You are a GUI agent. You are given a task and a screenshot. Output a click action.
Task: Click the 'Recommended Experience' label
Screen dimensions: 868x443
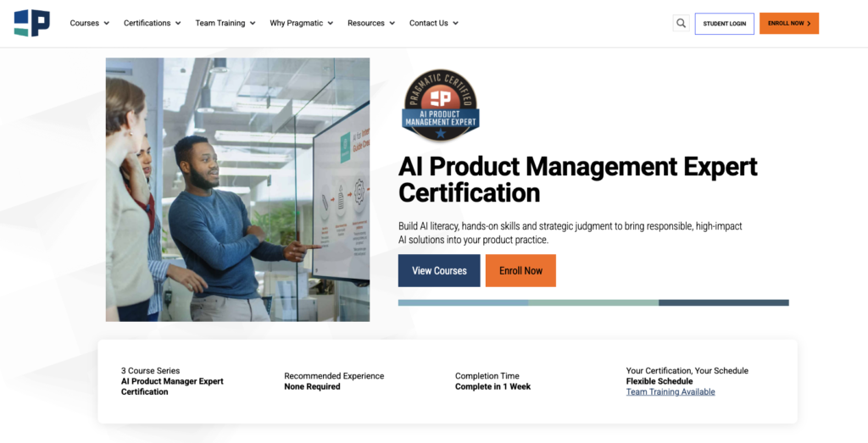pos(334,375)
